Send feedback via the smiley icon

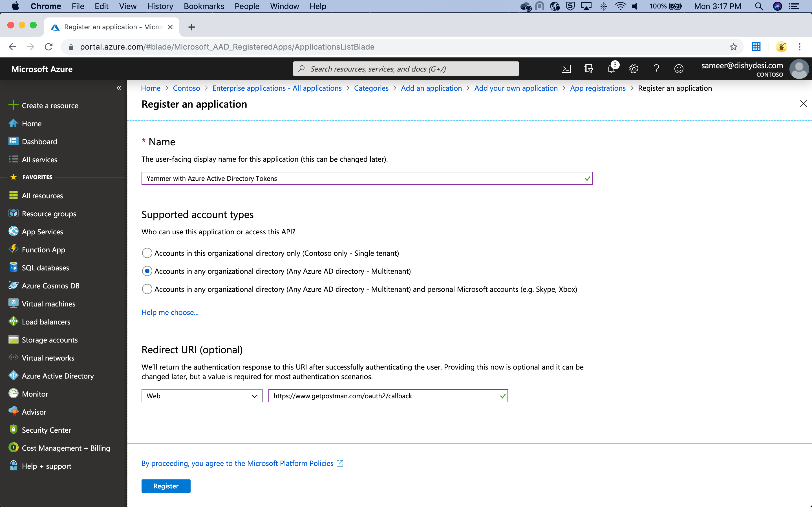coord(679,68)
